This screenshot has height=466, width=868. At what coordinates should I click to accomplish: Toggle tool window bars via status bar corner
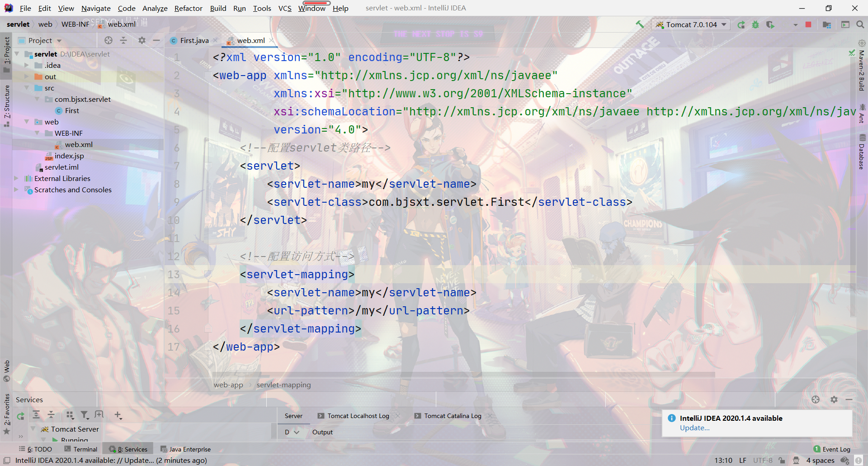coord(7,461)
